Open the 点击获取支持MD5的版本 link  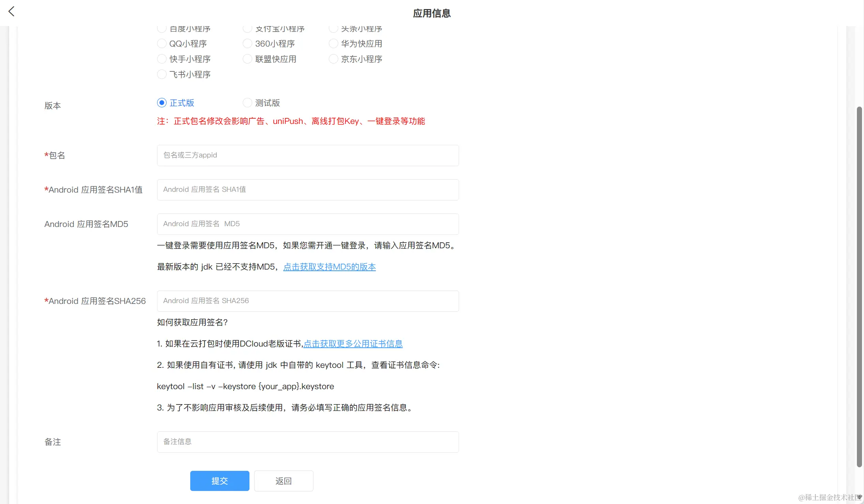(329, 267)
